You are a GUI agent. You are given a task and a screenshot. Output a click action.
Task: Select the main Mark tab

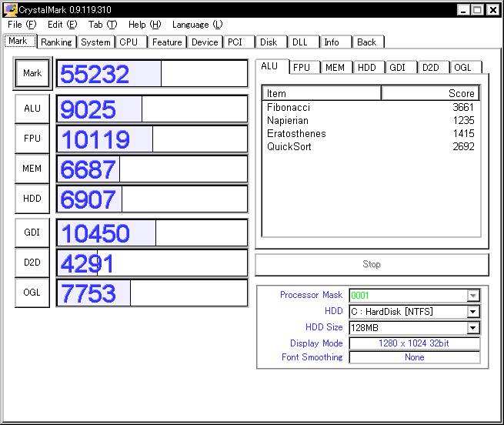(x=20, y=41)
